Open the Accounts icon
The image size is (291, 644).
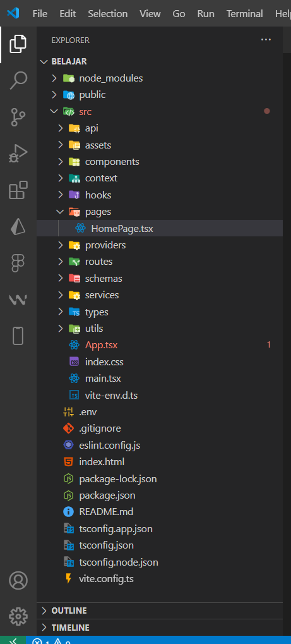[18, 580]
